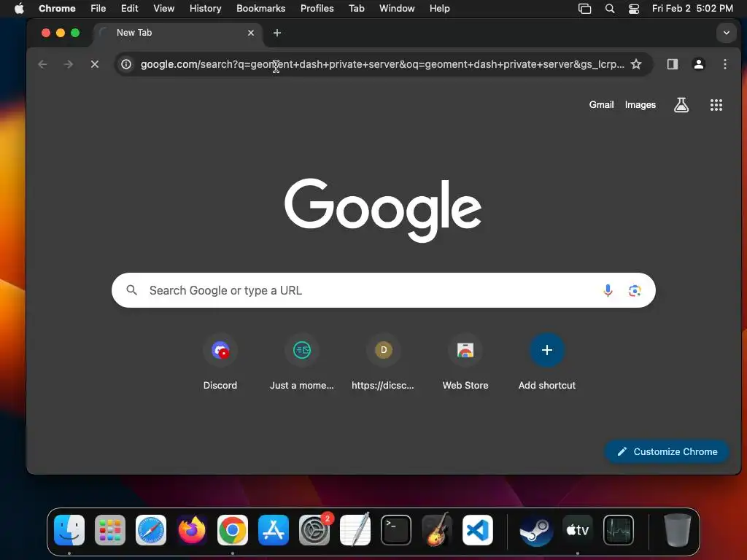Open the Apple menu

click(19, 9)
